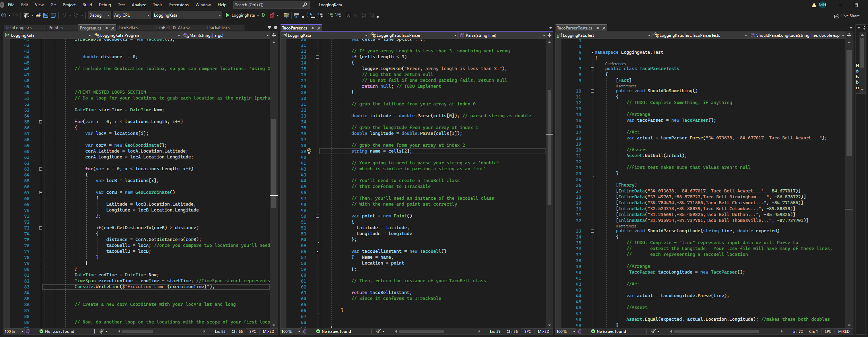Click the Navigate Backward circle icon
Image resolution: width=868 pixels, height=337 pixels.
[4, 15]
